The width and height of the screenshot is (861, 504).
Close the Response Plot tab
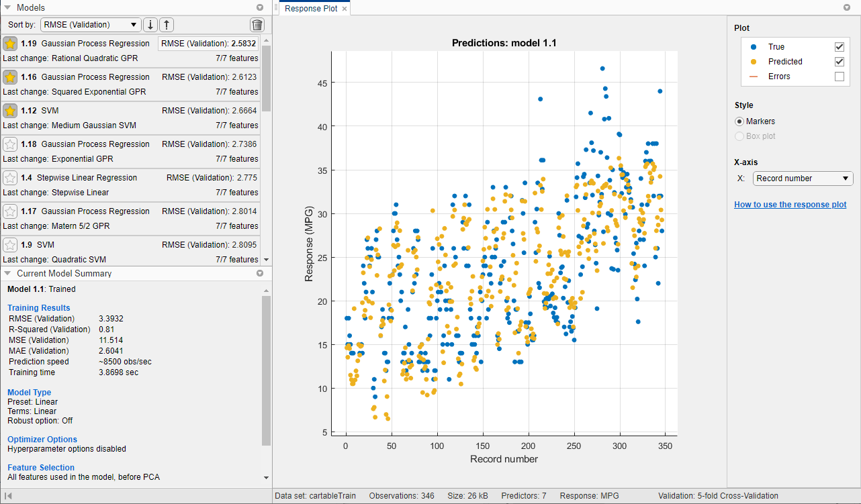pyautogui.click(x=346, y=9)
